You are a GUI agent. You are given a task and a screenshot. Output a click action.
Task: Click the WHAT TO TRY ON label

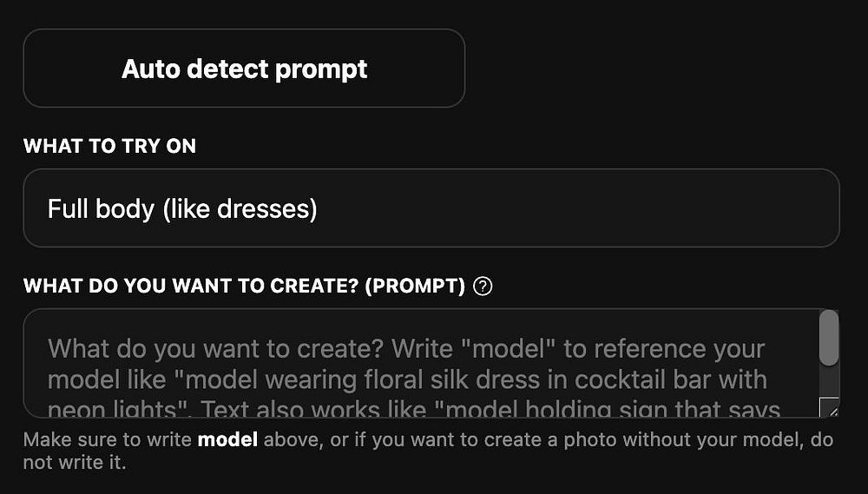click(x=109, y=146)
